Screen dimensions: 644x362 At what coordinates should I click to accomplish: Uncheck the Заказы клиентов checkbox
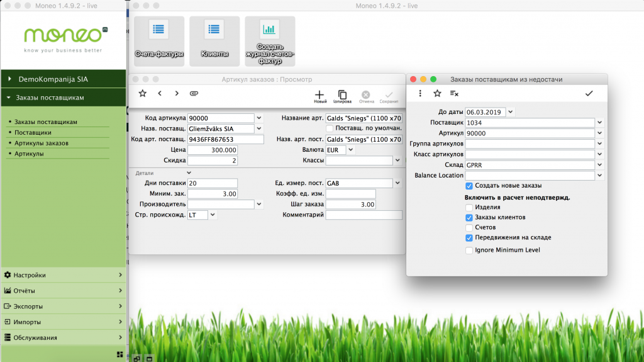coord(469,217)
